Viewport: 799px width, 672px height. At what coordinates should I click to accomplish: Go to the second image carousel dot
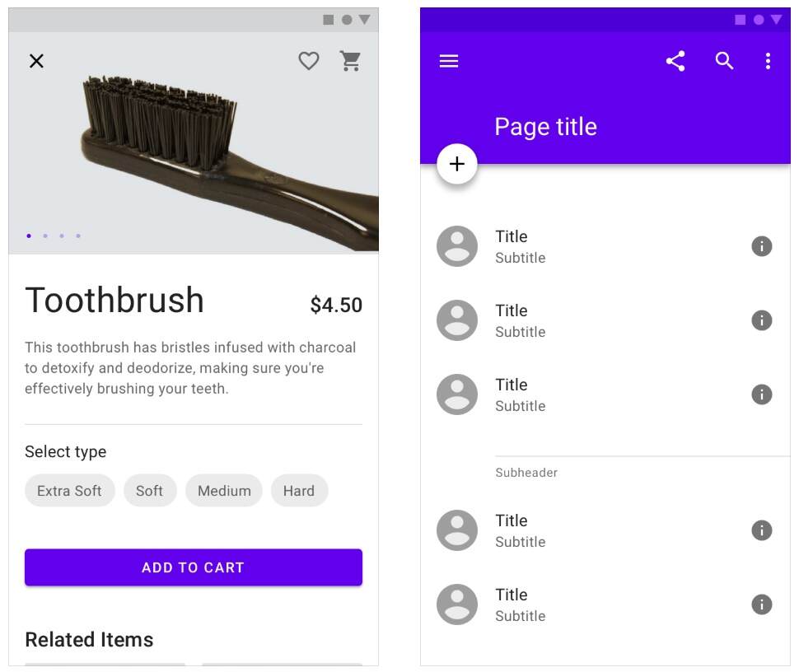click(45, 236)
